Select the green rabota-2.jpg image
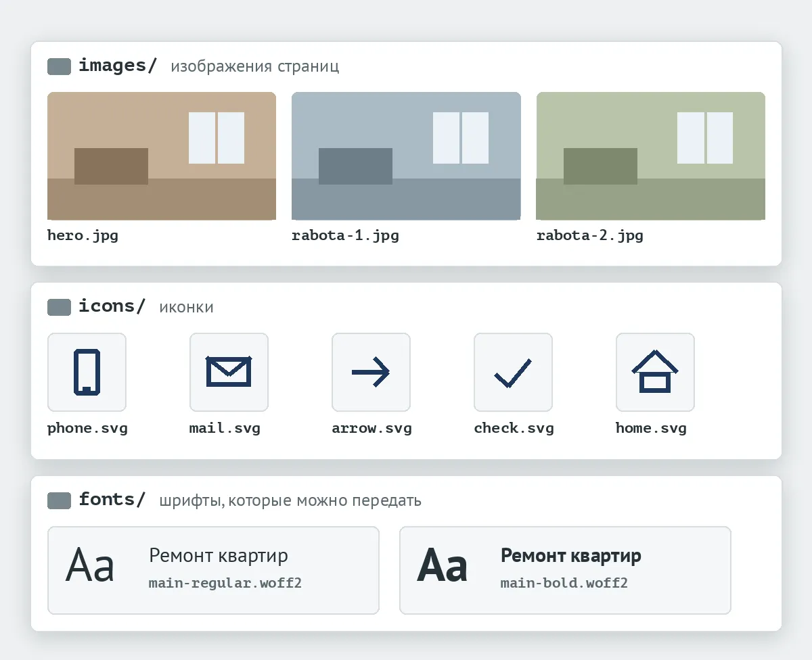 (651, 156)
